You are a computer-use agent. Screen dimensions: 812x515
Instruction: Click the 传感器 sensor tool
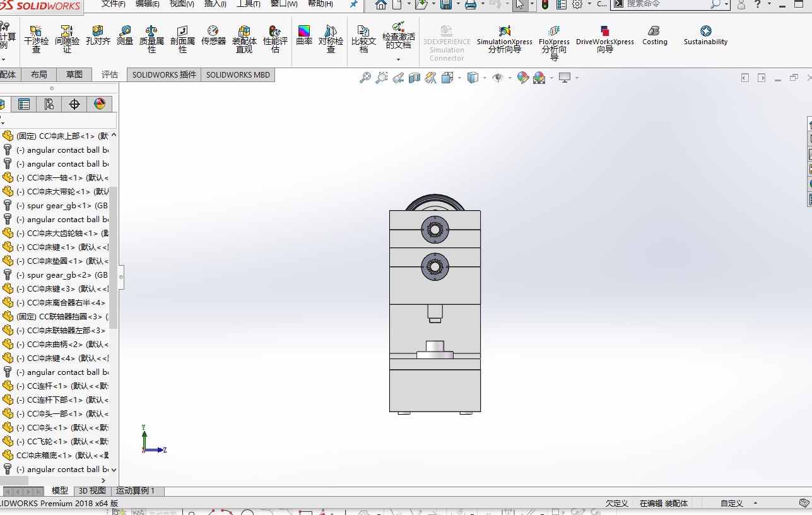pos(213,35)
